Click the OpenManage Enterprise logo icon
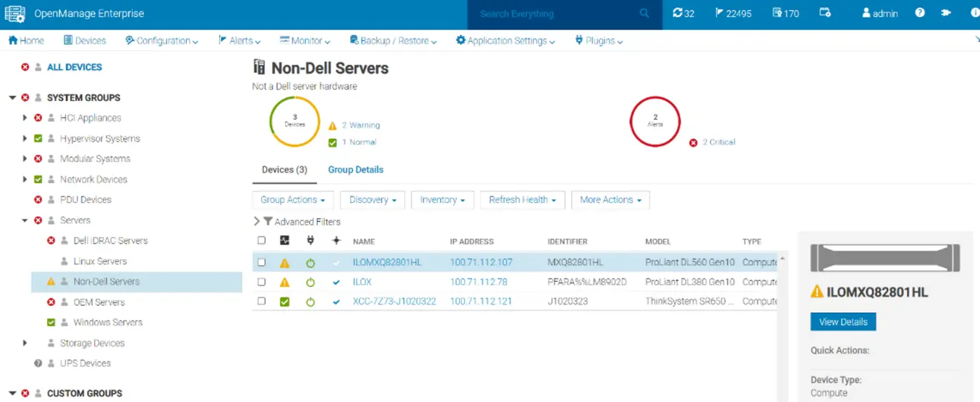This screenshot has width=980, height=402. 15,13
